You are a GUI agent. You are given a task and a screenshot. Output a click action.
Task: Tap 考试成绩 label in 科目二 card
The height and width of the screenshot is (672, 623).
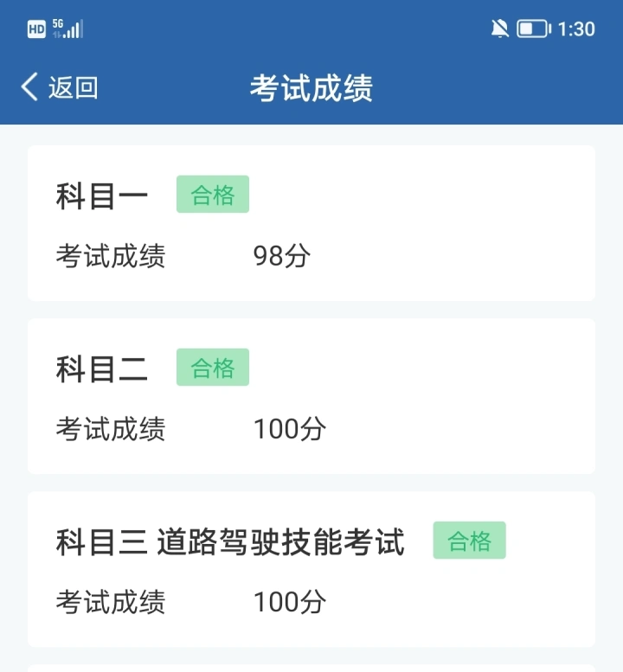click(x=111, y=429)
